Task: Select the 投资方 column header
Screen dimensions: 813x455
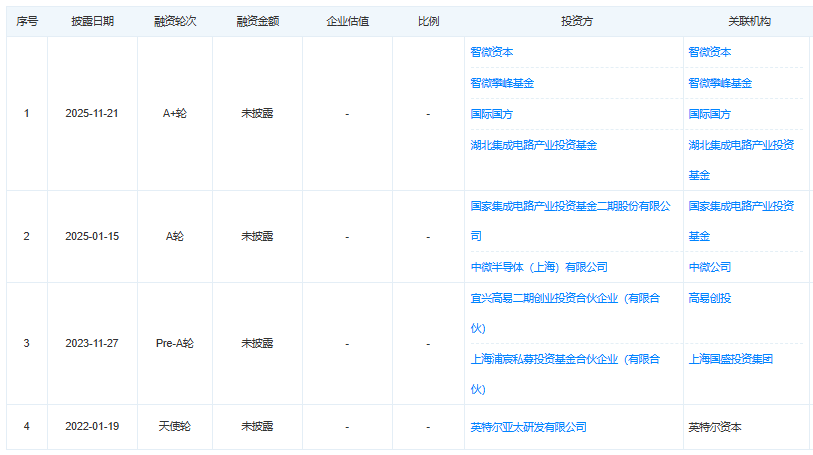Action: pos(577,21)
